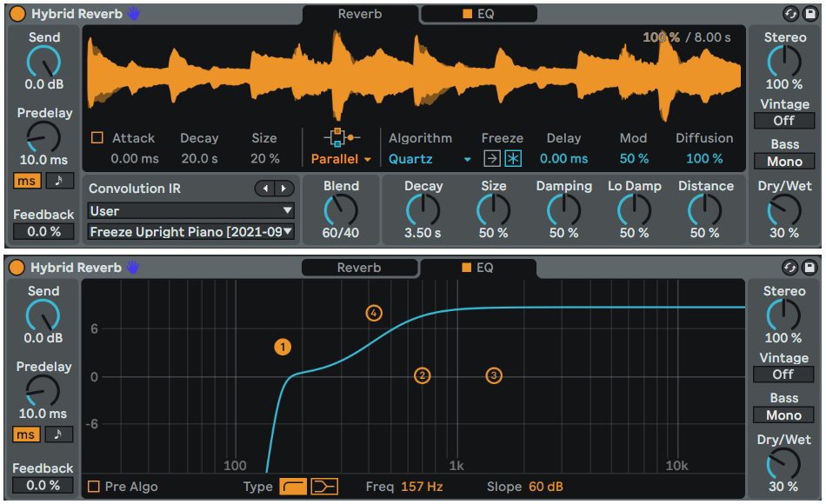Select ms predelay mode in bottom device
826x504 pixels.
pyautogui.click(x=26, y=434)
